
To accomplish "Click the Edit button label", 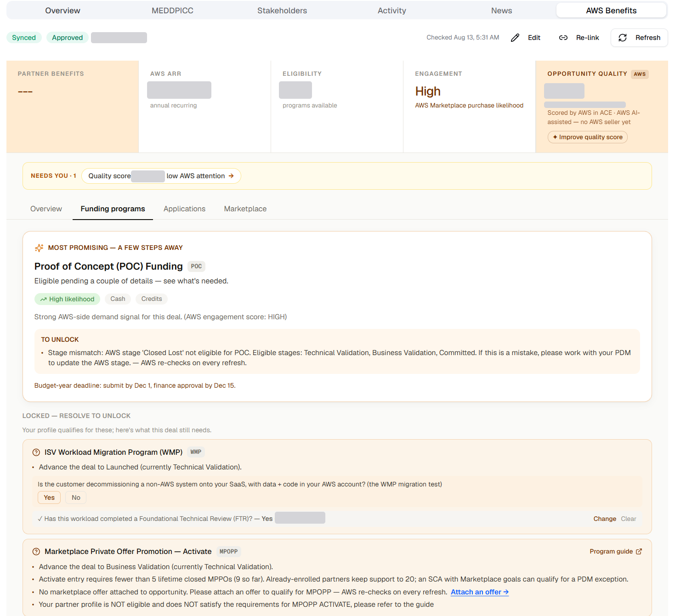I will click(x=534, y=38).
